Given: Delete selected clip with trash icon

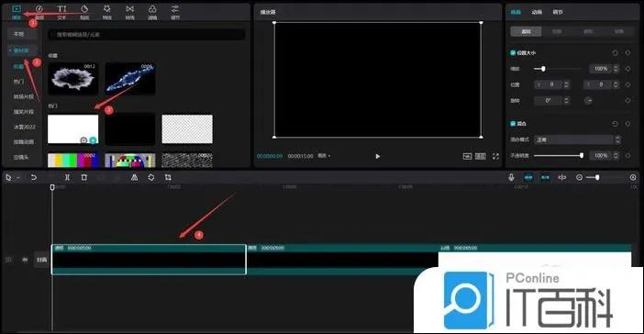Looking at the screenshot, I should tap(83, 177).
